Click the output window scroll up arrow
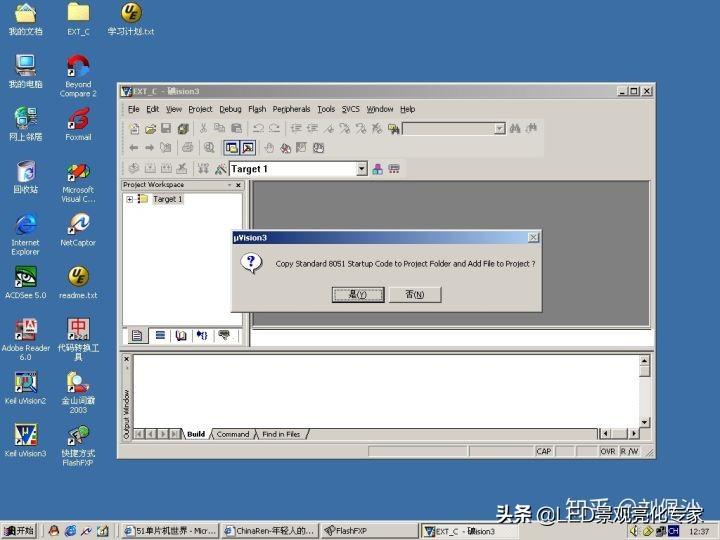720x540 pixels. 644,361
